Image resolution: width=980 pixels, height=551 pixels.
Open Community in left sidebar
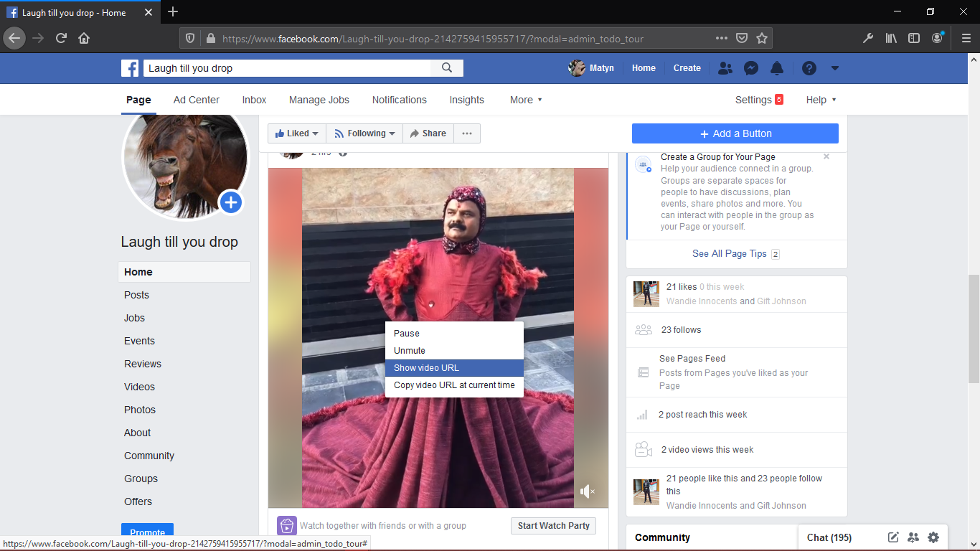(149, 456)
